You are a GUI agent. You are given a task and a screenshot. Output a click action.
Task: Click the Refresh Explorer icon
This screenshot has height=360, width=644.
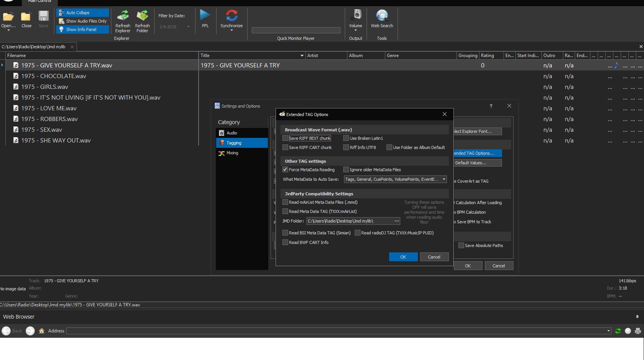click(123, 15)
